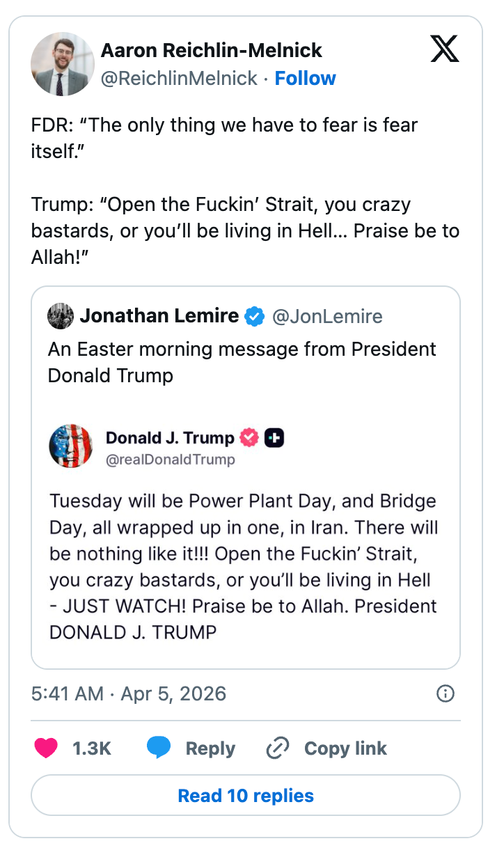Image resolution: width=504 pixels, height=848 pixels.
Task: Click the Follow text to follow Aaron
Action: click(x=305, y=78)
